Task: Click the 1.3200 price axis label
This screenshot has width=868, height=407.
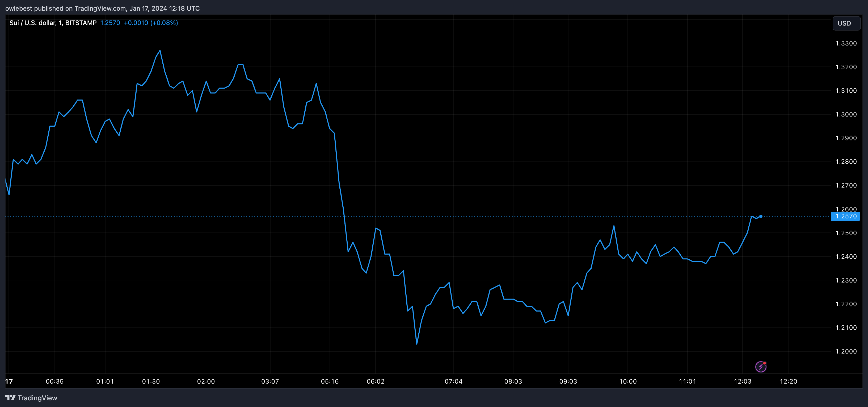Action: (846, 67)
